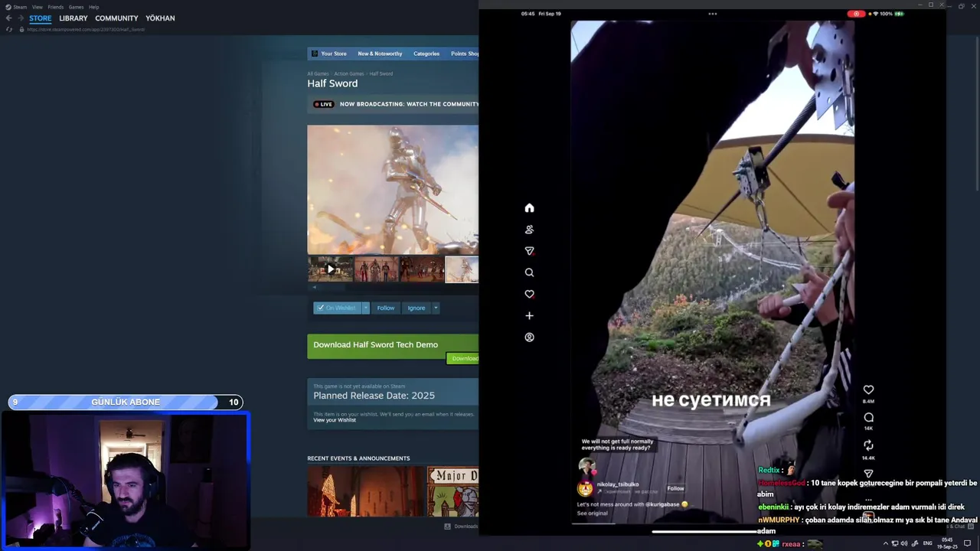Open the Friends menu

(x=56, y=7)
